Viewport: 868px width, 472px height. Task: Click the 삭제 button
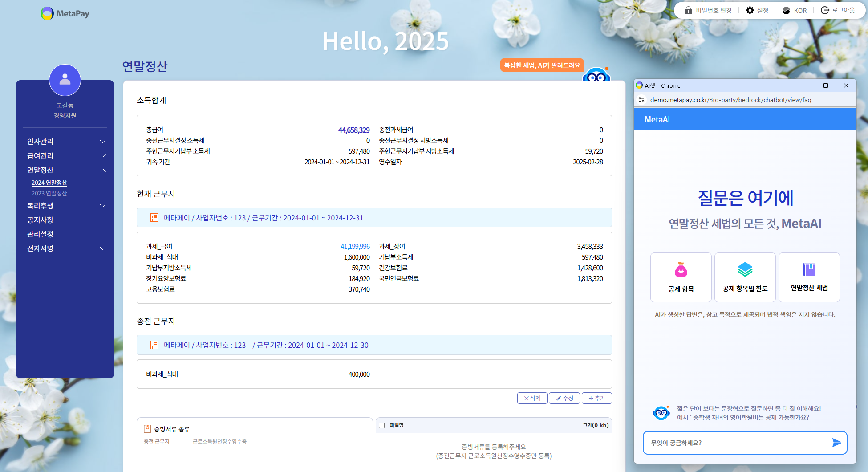coord(532,398)
